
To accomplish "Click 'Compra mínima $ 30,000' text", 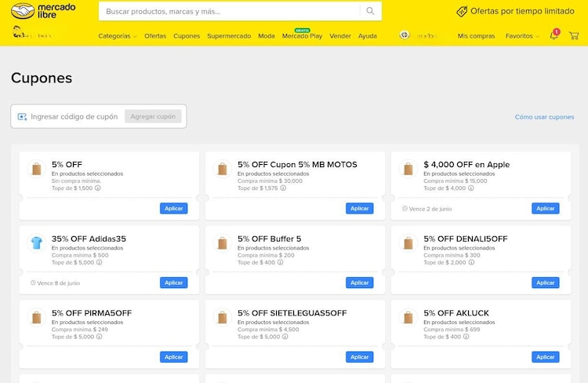I will pyautogui.click(x=270, y=181).
